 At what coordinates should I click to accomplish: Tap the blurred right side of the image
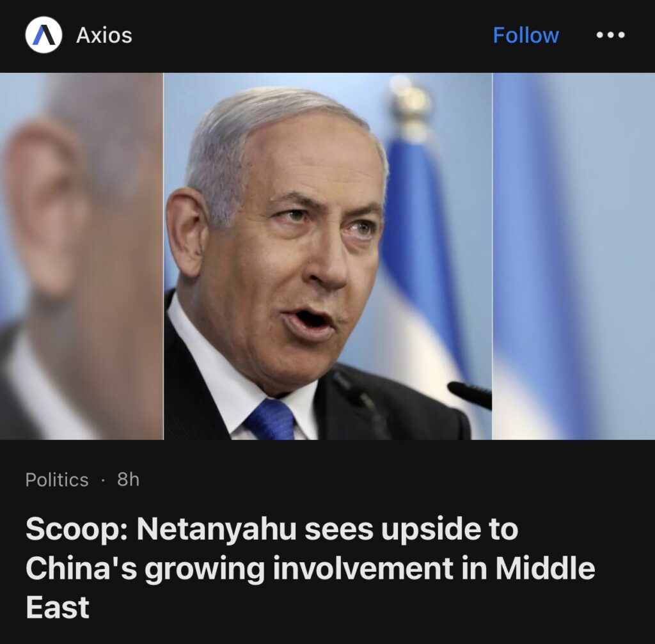coord(574,256)
